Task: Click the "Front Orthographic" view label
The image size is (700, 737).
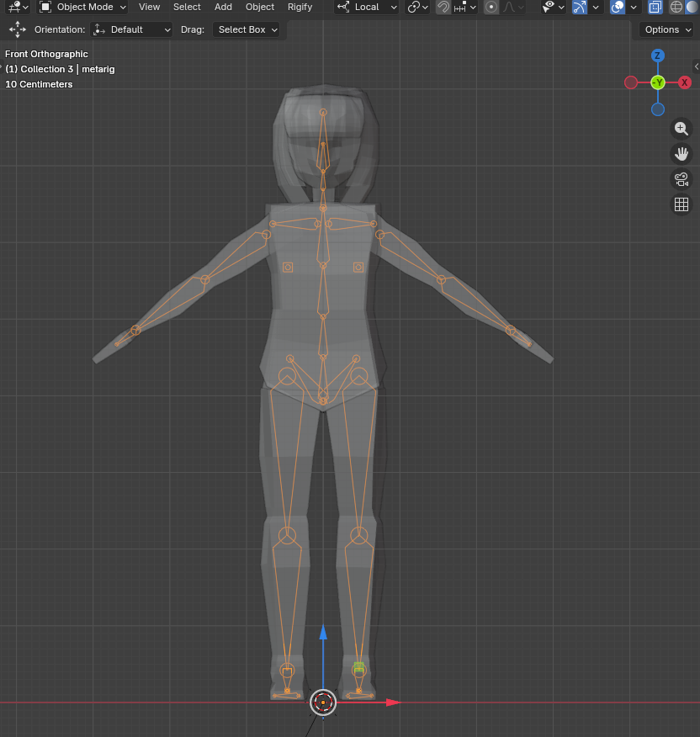Action: [46, 54]
